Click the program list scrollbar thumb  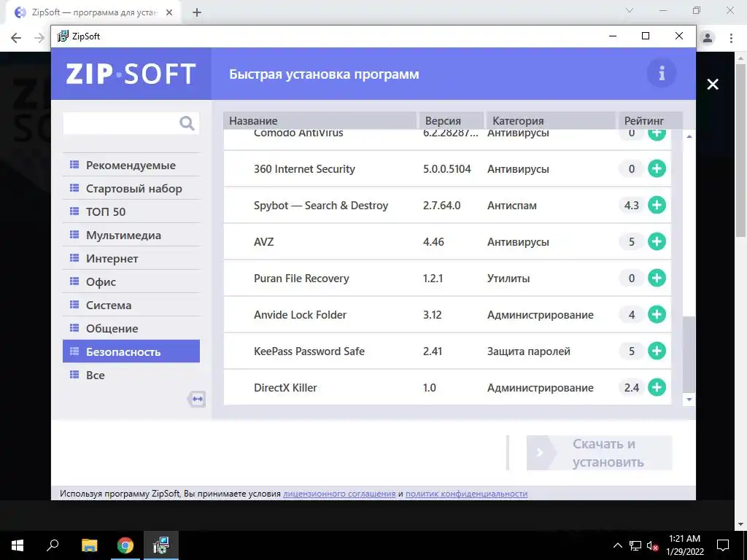coord(689,354)
